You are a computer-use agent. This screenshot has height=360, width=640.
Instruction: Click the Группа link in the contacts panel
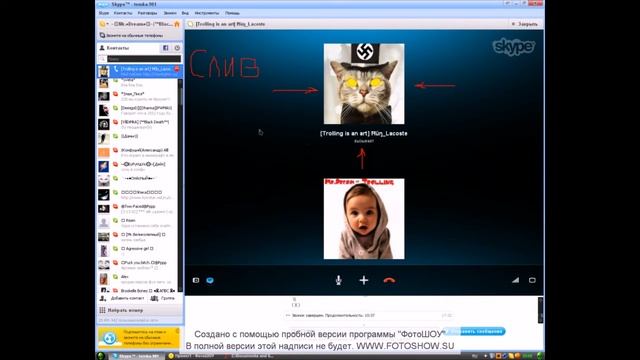(x=167, y=298)
